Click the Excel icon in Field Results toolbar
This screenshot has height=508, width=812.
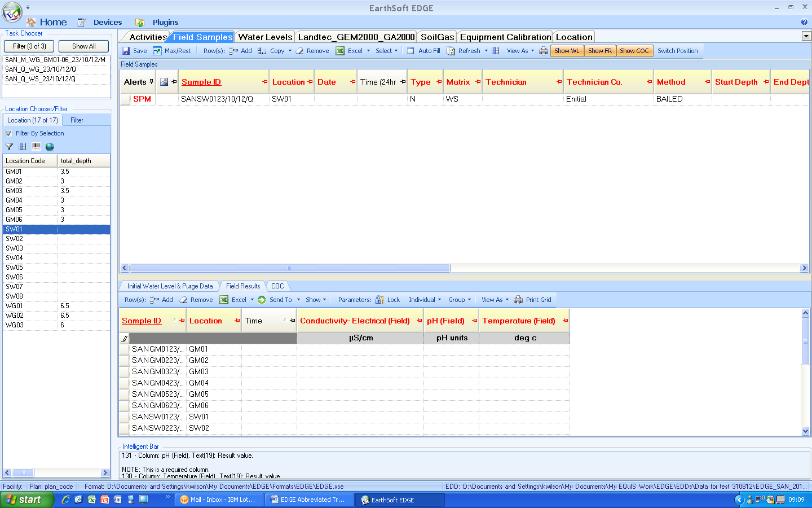click(224, 300)
